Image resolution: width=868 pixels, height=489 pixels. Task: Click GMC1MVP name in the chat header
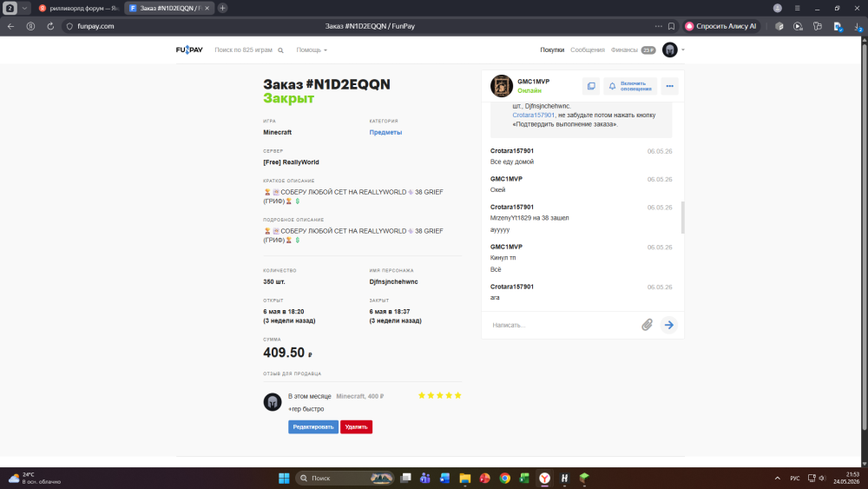(533, 82)
